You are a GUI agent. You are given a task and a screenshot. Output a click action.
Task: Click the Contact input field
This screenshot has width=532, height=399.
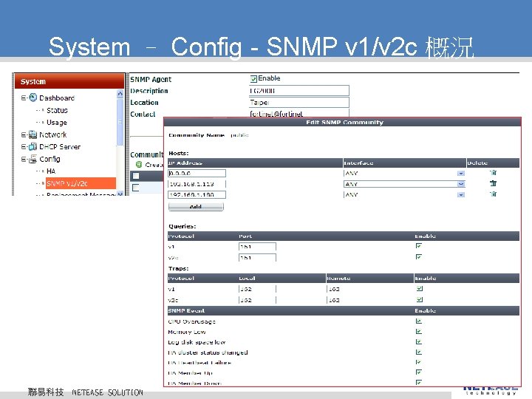(299, 113)
